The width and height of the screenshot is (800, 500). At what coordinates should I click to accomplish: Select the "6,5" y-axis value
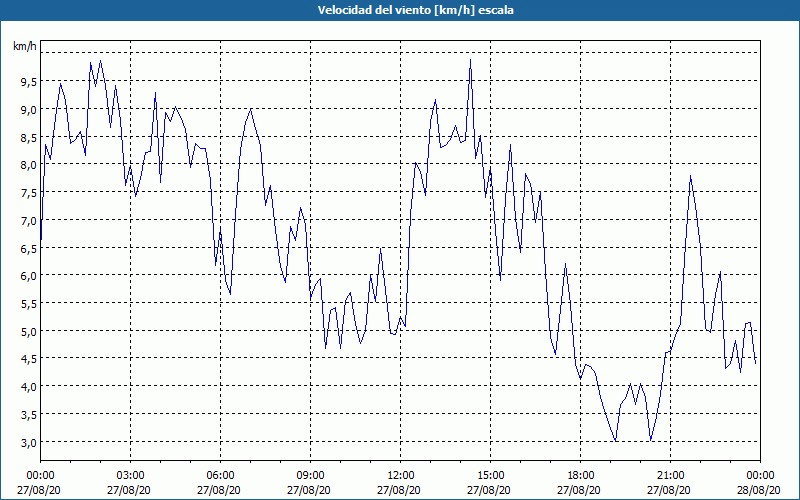click(x=29, y=248)
